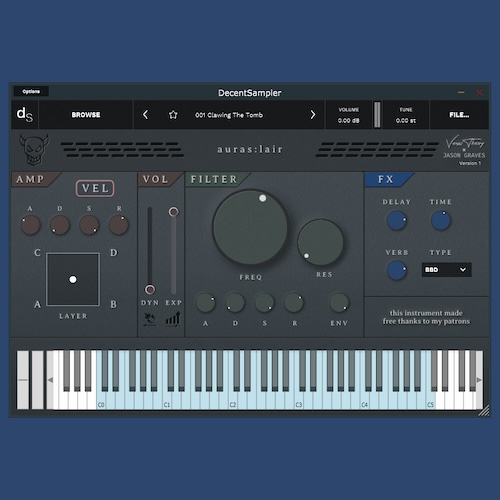Minimize the DecentSampler window
Viewport: 500px width, 500px height.
point(461,92)
